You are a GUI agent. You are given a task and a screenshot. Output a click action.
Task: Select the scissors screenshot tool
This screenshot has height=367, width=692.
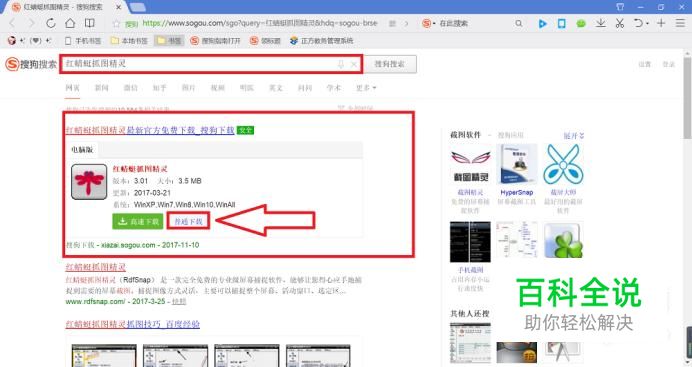point(620,23)
